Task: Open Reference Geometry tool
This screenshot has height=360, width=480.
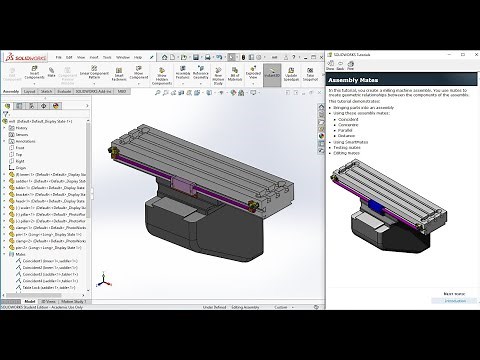Action: [x=201, y=73]
